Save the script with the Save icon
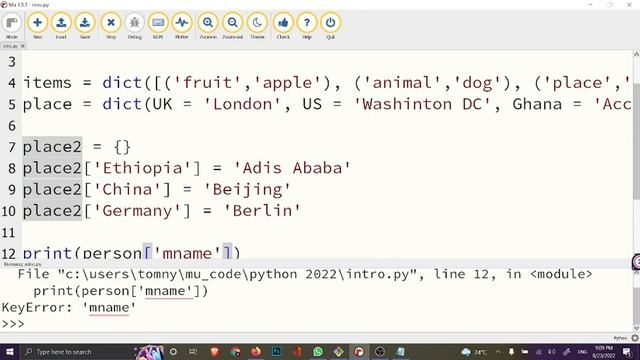 coord(85,25)
